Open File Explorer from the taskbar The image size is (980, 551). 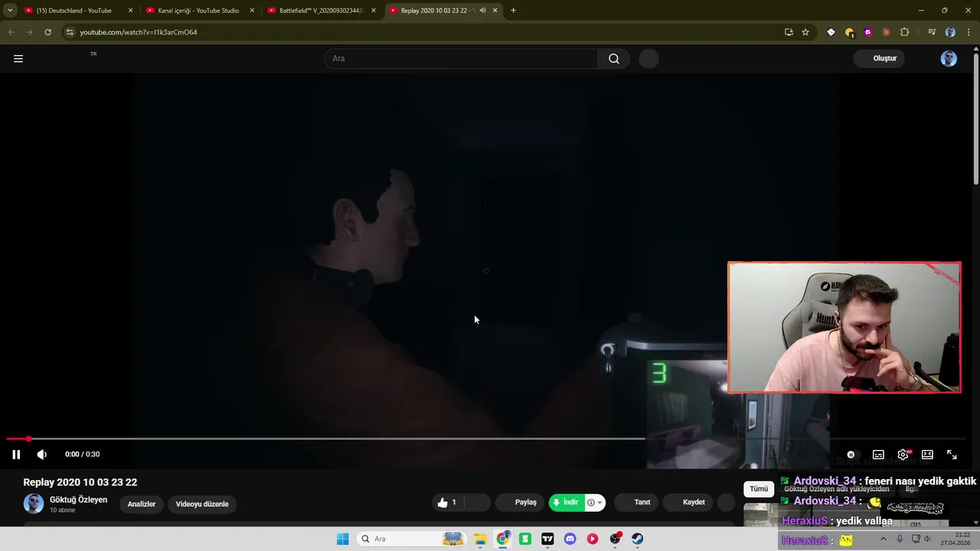coord(480,539)
